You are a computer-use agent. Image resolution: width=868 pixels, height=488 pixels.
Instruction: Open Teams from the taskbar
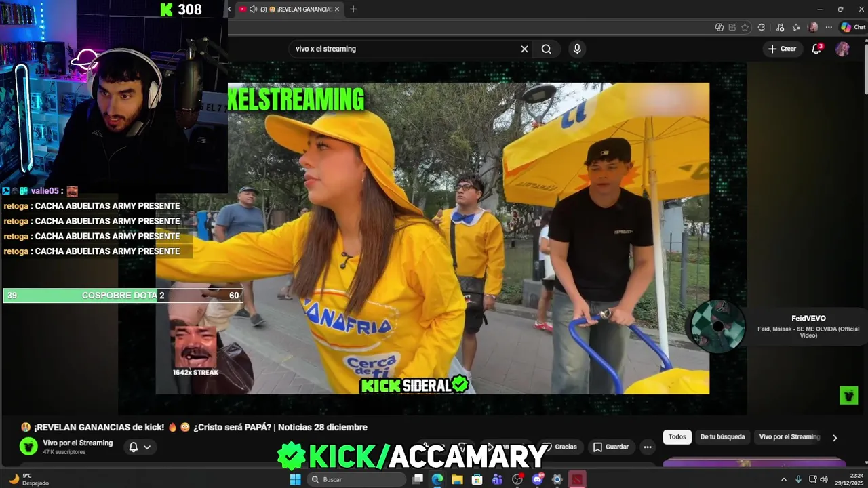coord(497,479)
